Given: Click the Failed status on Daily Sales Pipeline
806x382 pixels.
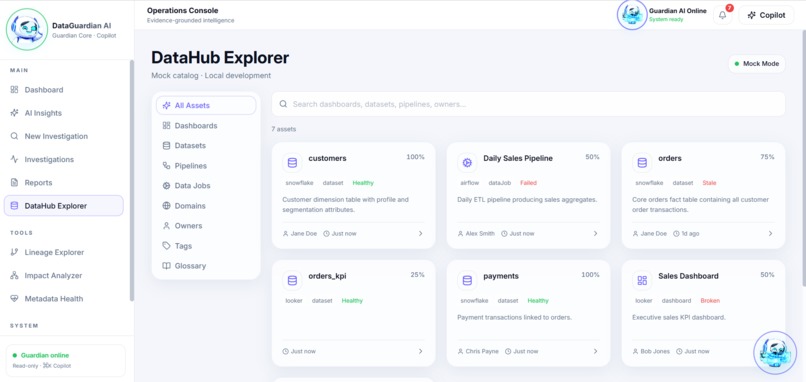Looking at the screenshot, I should click(x=528, y=183).
